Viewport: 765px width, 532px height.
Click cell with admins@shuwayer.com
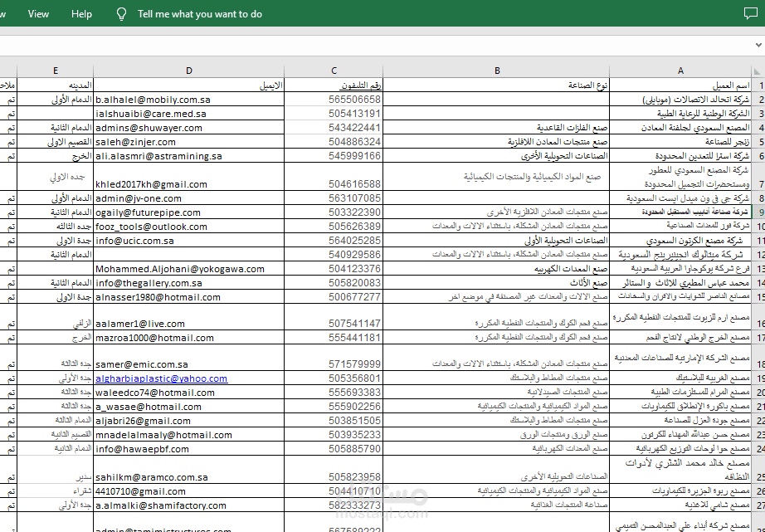pyautogui.click(x=189, y=128)
